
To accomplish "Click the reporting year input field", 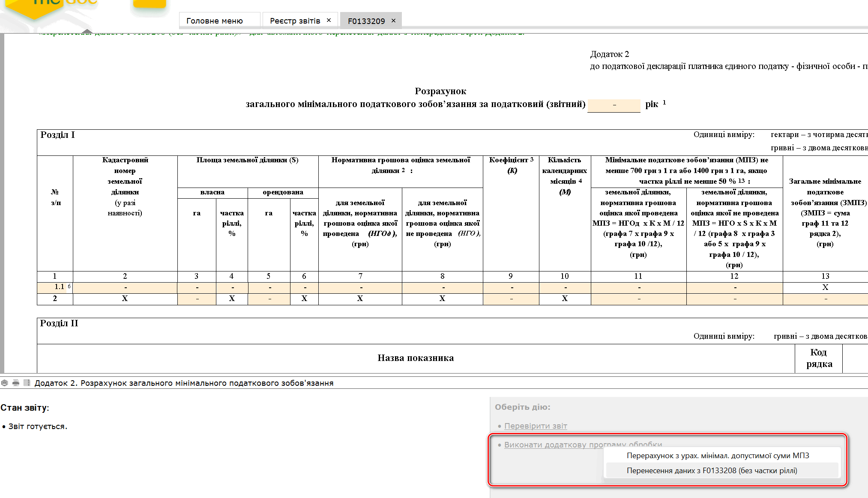I will 614,105.
